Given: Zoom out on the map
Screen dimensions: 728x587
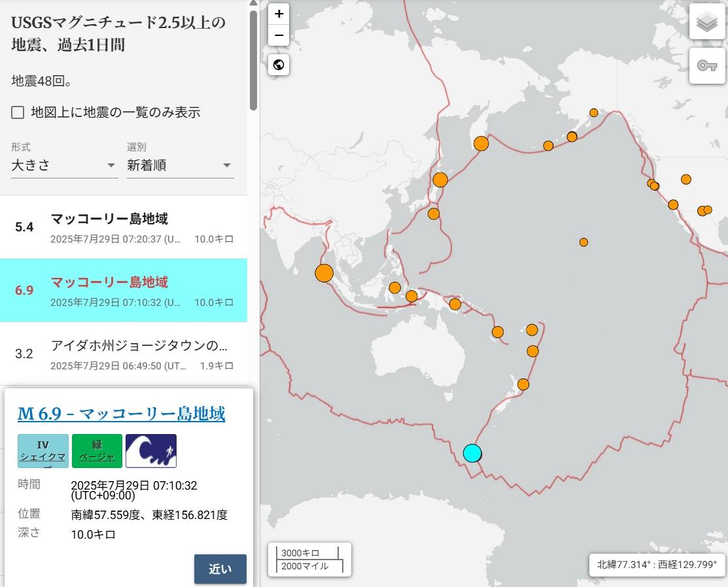Looking at the screenshot, I should coord(279,35).
